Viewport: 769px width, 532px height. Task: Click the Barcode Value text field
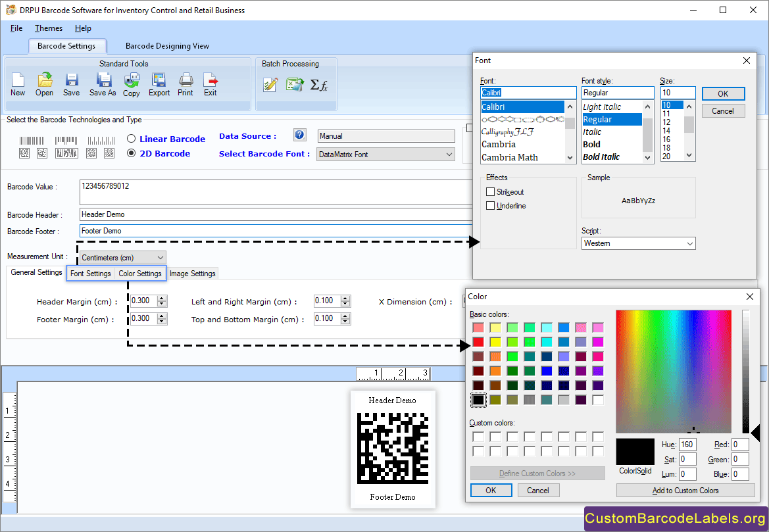coord(276,192)
